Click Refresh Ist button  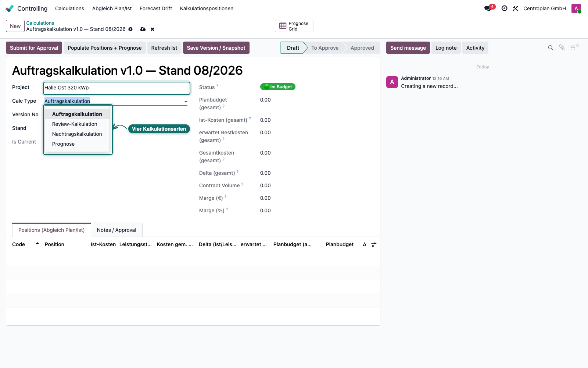point(164,48)
